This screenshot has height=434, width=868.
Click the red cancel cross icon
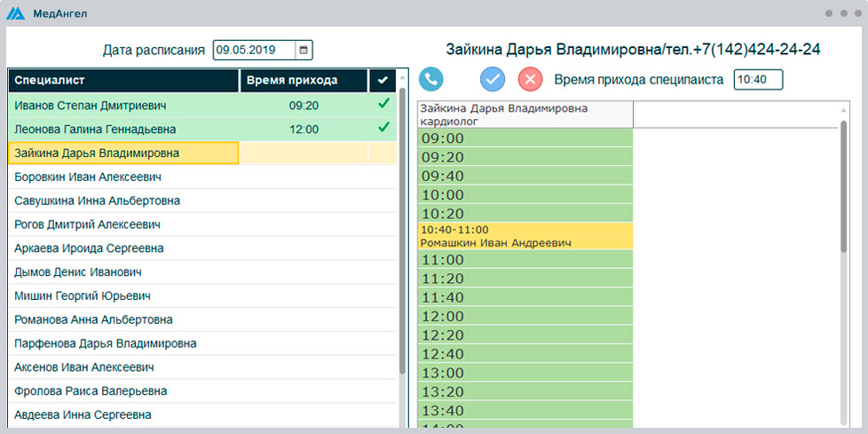[x=530, y=79]
